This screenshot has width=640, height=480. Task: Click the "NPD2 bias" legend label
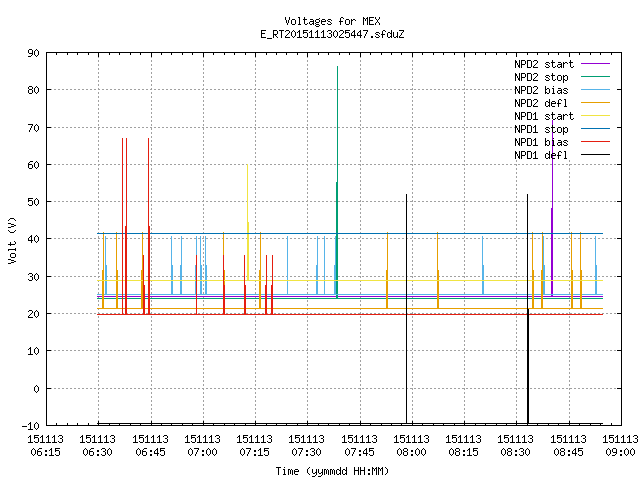[x=541, y=90]
